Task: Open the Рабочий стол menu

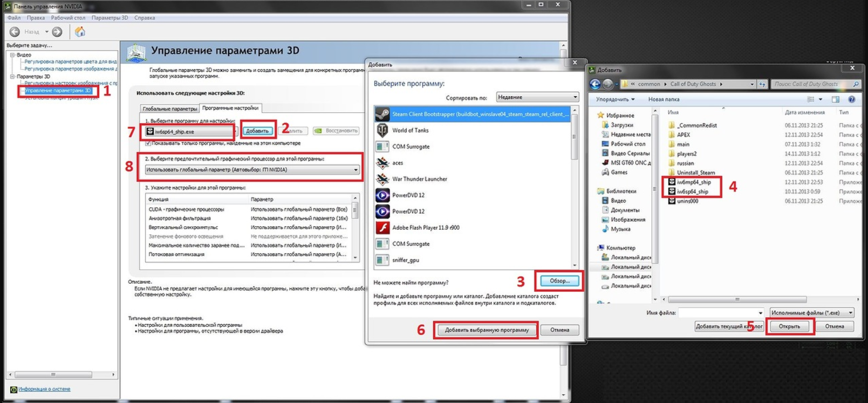Action: pyautogui.click(x=68, y=18)
